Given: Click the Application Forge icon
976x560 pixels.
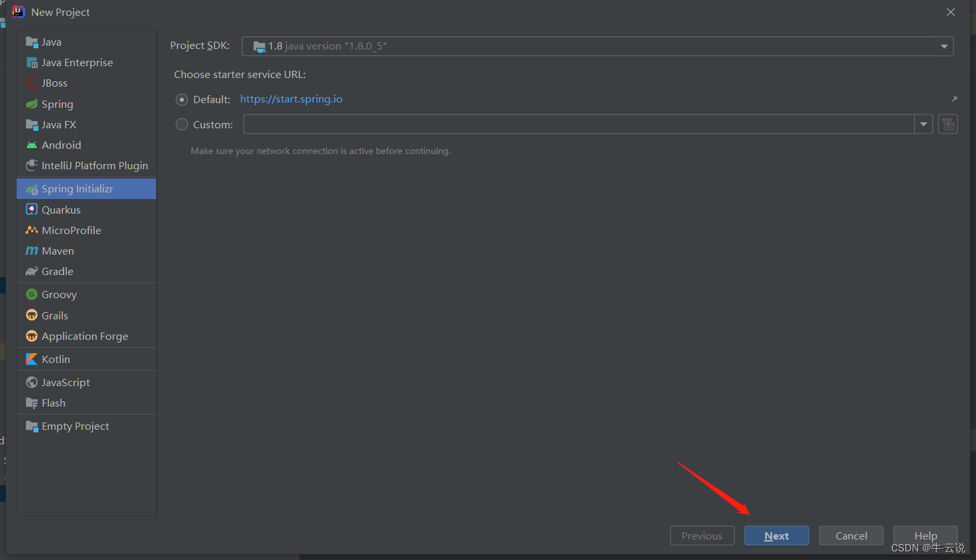Looking at the screenshot, I should (32, 336).
